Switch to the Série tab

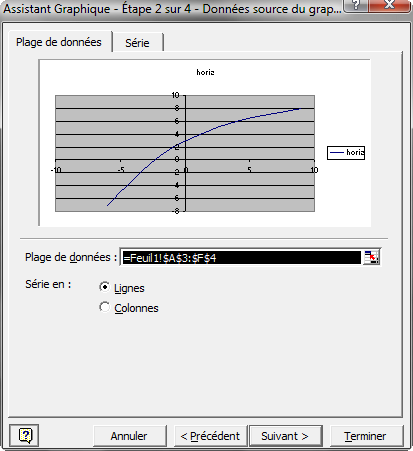coord(137,43)
